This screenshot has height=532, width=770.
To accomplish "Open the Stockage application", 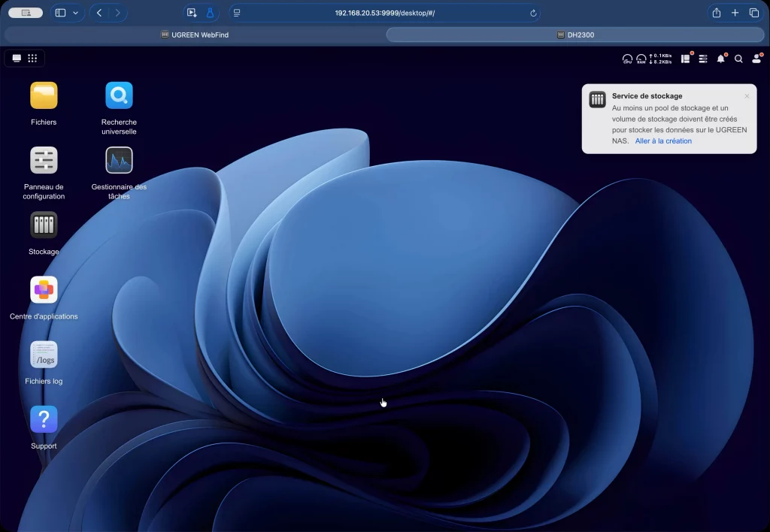I will (43, 225).
